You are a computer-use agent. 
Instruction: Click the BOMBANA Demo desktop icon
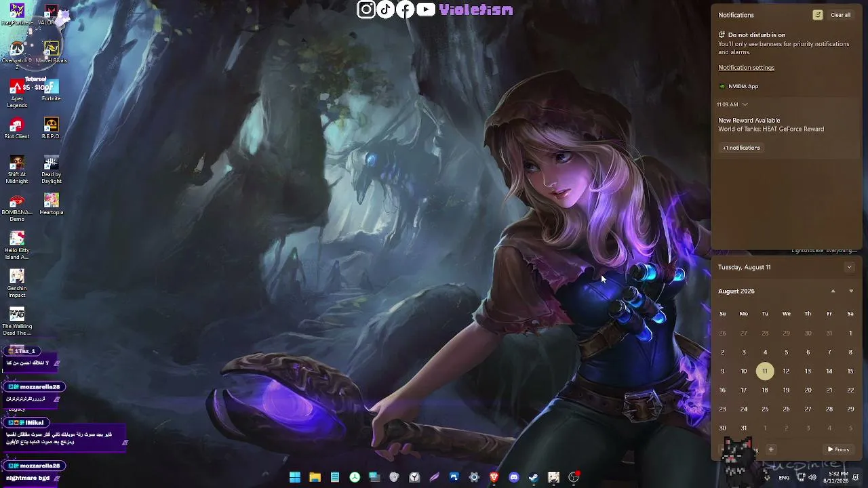(17, 207)
